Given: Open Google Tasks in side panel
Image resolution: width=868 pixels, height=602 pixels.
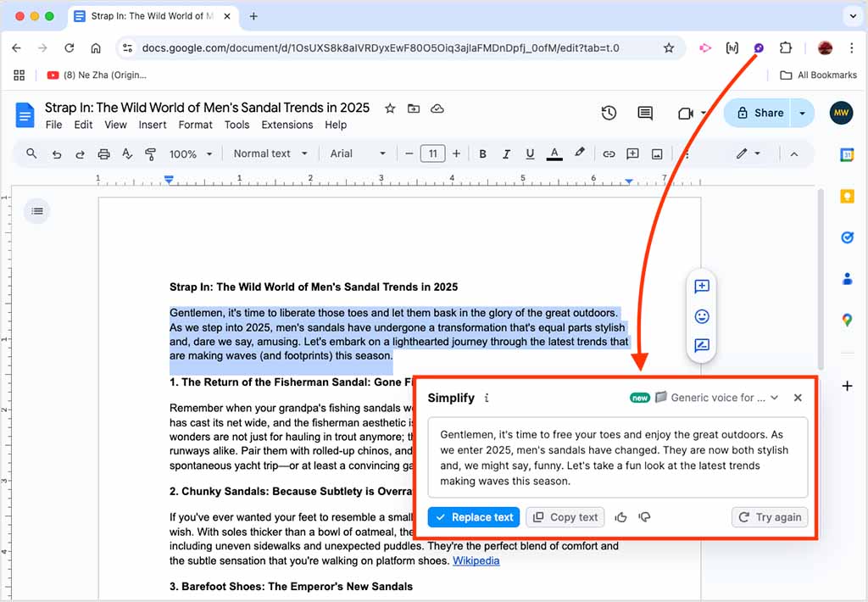Looking at the screenshot, I should (x=847, y=237).
